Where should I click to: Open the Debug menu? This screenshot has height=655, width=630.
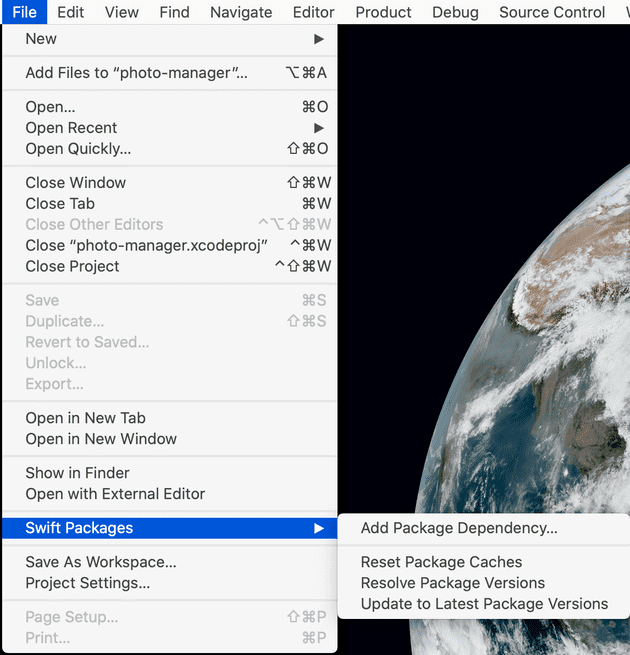click(455, 12)
